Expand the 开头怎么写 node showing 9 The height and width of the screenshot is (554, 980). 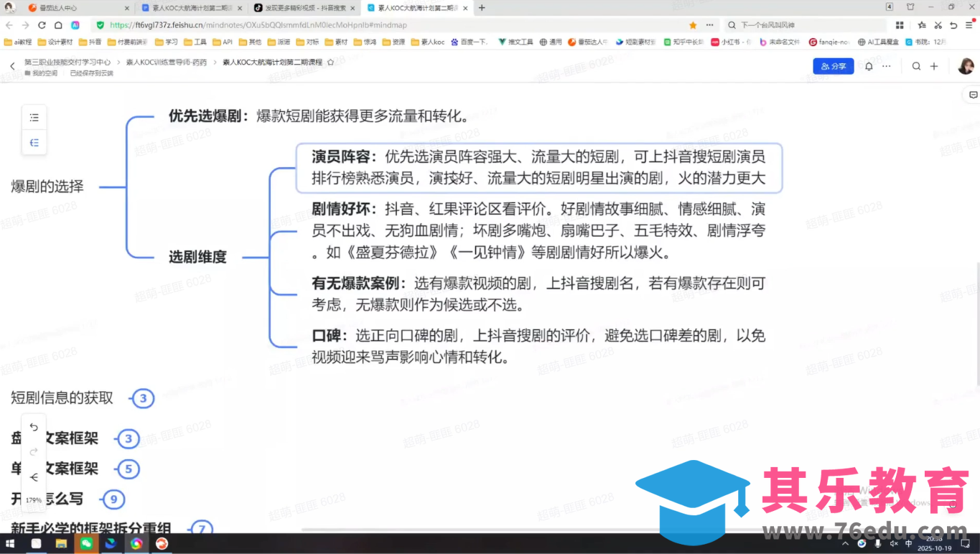[x=113, y=499]
